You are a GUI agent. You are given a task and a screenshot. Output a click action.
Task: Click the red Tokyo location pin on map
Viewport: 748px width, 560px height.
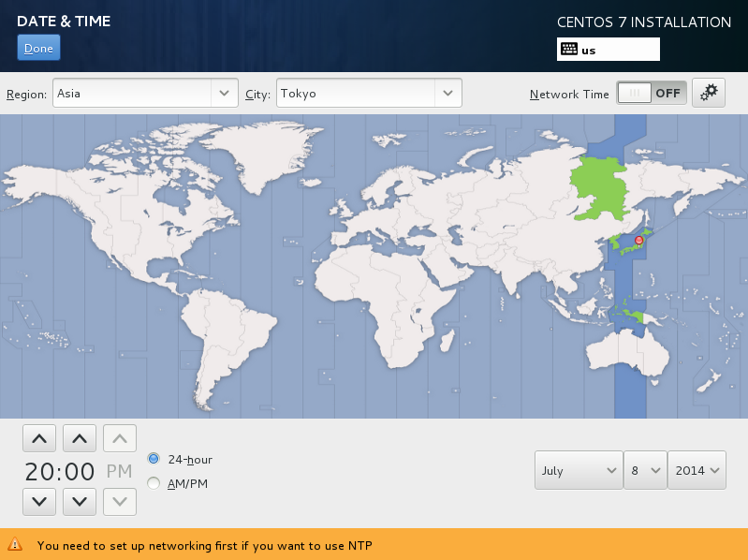639,241
